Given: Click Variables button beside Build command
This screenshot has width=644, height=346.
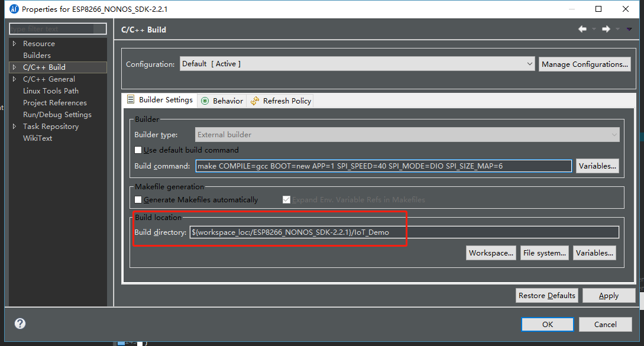Looking at the screenshot, I should point(597,166).
